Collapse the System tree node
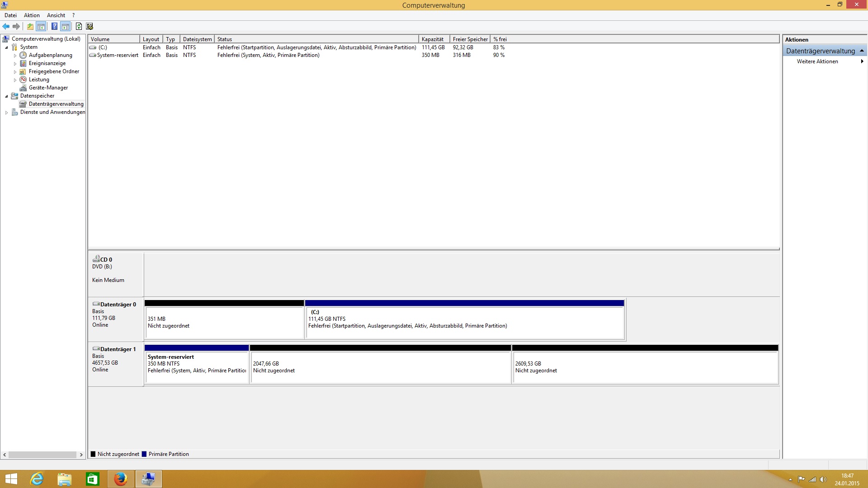Screen dimensions: 868x488 click(6, 47)
